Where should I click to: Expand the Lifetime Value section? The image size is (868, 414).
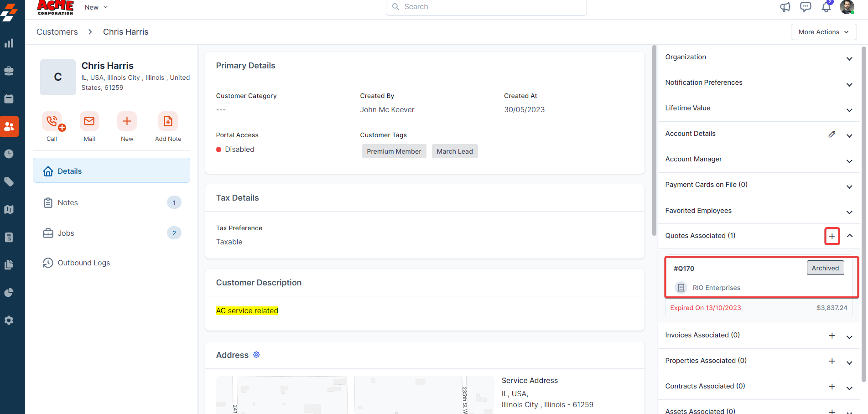(849, 110)
